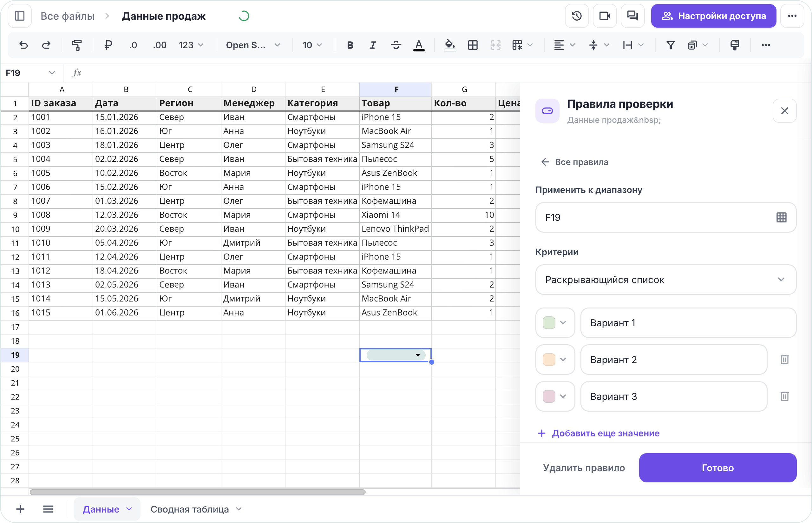The height and width of the screenshot is (523, 812).
Task: Delete the Вариант 2 option
Action: (784, 360)
